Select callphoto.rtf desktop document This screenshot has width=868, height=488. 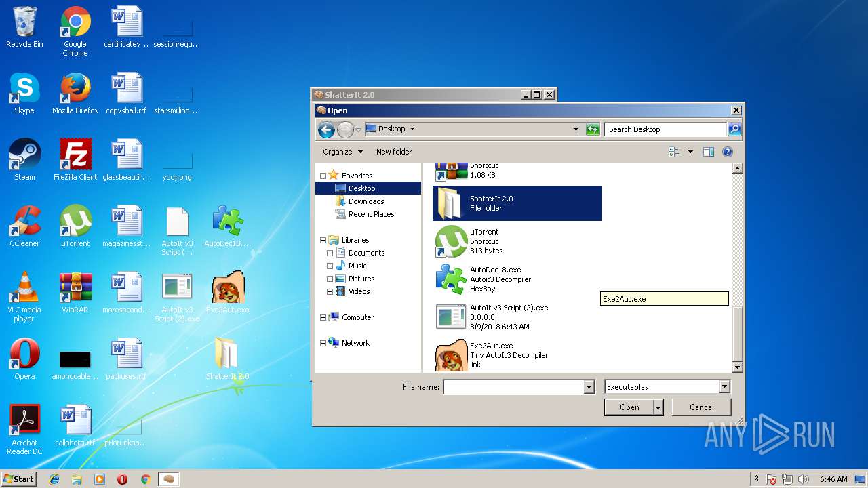pos(75,426)
